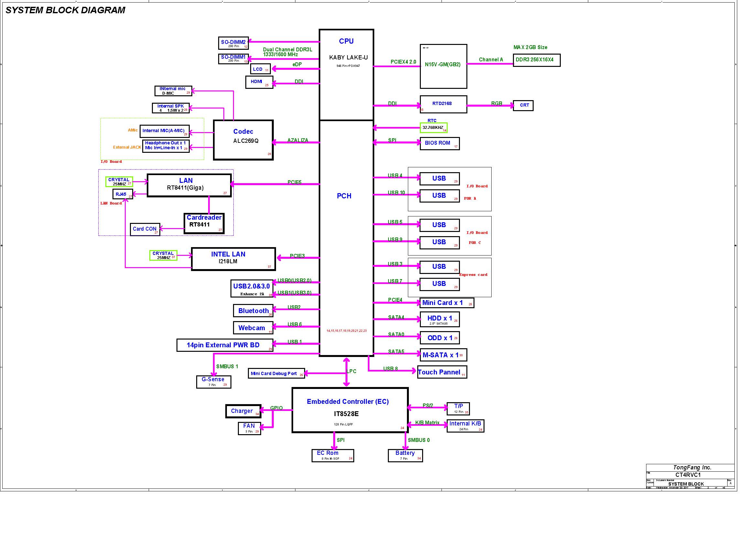Viewport: 756px width, 534px height.
Task: Click the "AZALIZA" bus label
Action: point(298,140)
